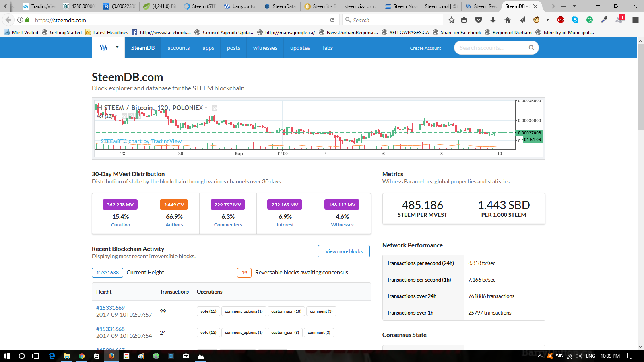Click the Authors distribution link
The image size is (644, 362).
click(x=174, y=225)
